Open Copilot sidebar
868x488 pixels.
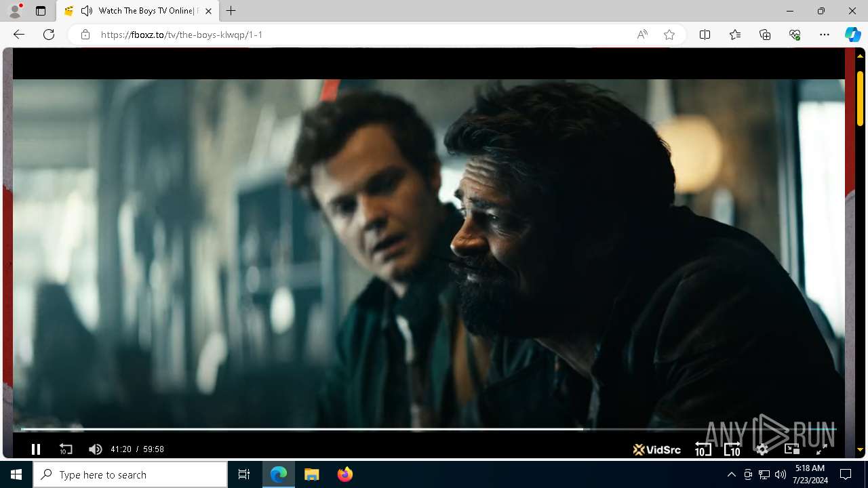point(852,35)
